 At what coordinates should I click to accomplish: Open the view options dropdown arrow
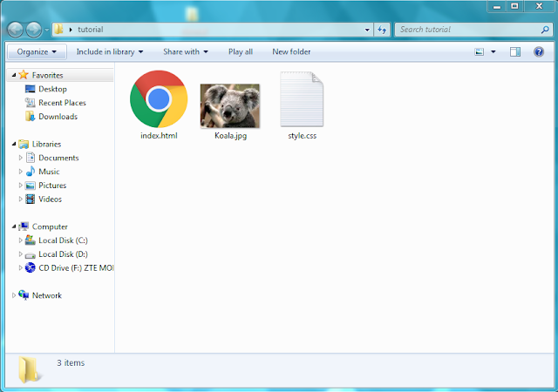click(x=493, y=52)
